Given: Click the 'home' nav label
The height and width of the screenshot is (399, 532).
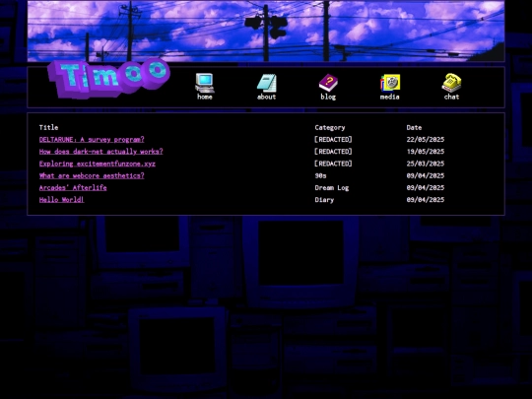Looking at the screenshot, I should 205,97.
